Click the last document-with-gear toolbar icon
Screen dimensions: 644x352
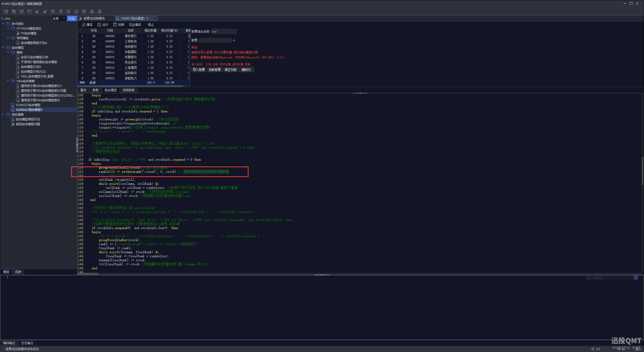click(100, 12)
